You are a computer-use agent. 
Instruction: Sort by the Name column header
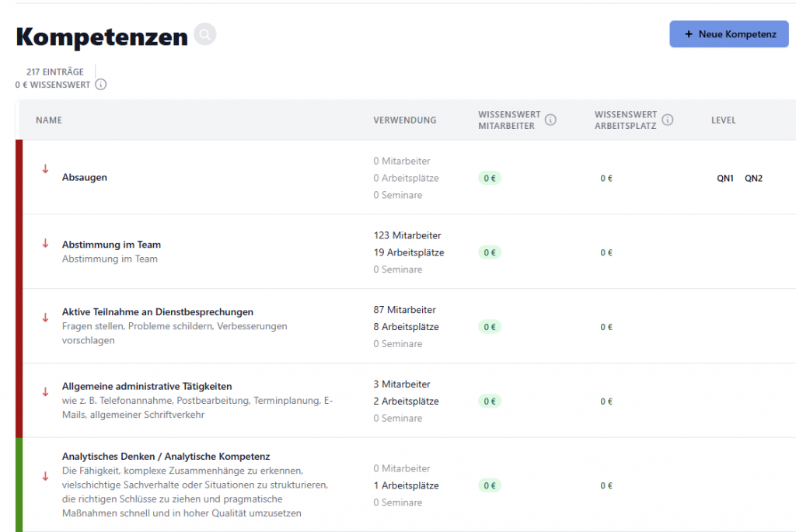(49, 120)
